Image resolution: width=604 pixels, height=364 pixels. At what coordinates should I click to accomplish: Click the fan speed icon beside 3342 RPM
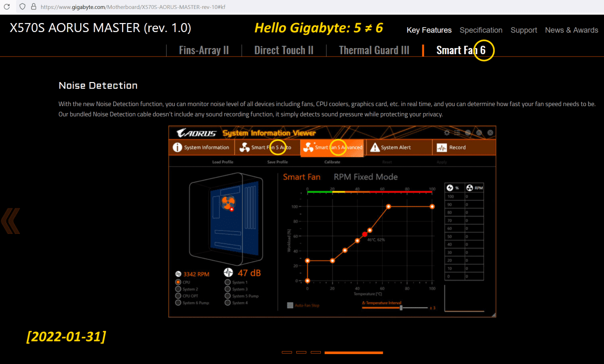pos(178,274)
